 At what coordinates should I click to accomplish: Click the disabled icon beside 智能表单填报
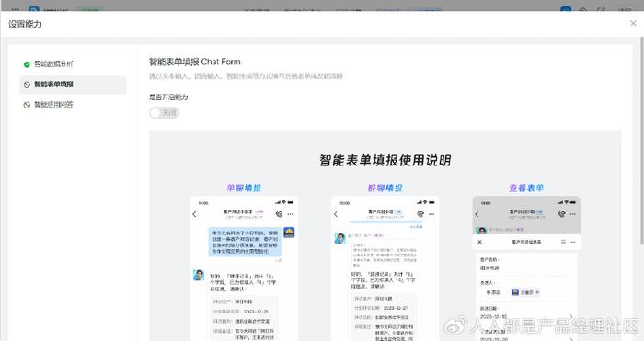(27, 85)
